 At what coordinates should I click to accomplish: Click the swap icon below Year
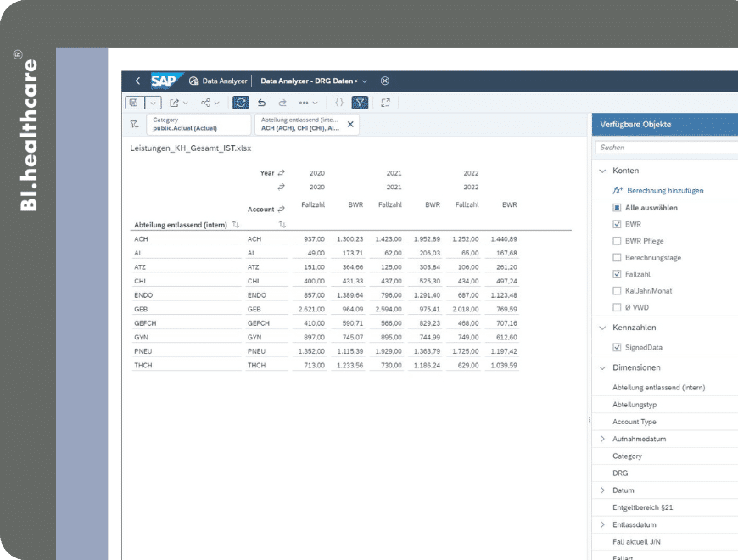pos(282,187)
